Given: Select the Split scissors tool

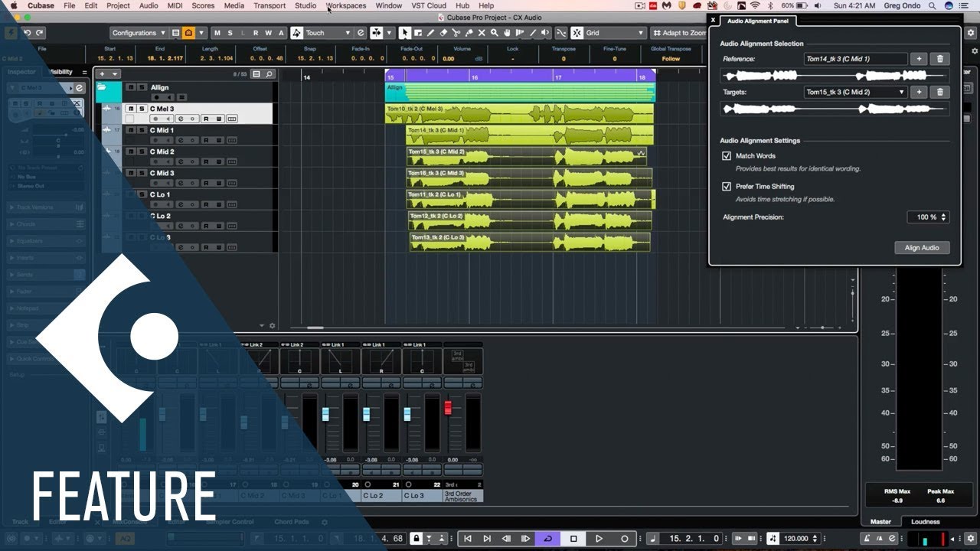Looking at the screenshot, I should tap(456, 33).
